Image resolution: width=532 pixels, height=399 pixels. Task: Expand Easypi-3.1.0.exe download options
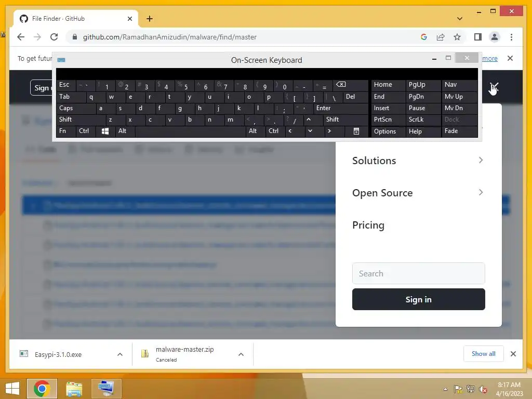click(120, 354)
